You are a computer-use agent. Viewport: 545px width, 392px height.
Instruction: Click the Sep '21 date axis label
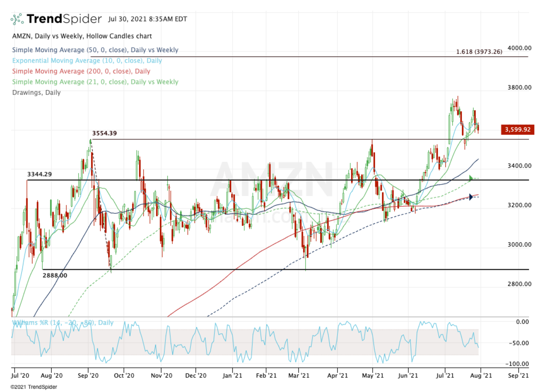[x=518, y=376]
